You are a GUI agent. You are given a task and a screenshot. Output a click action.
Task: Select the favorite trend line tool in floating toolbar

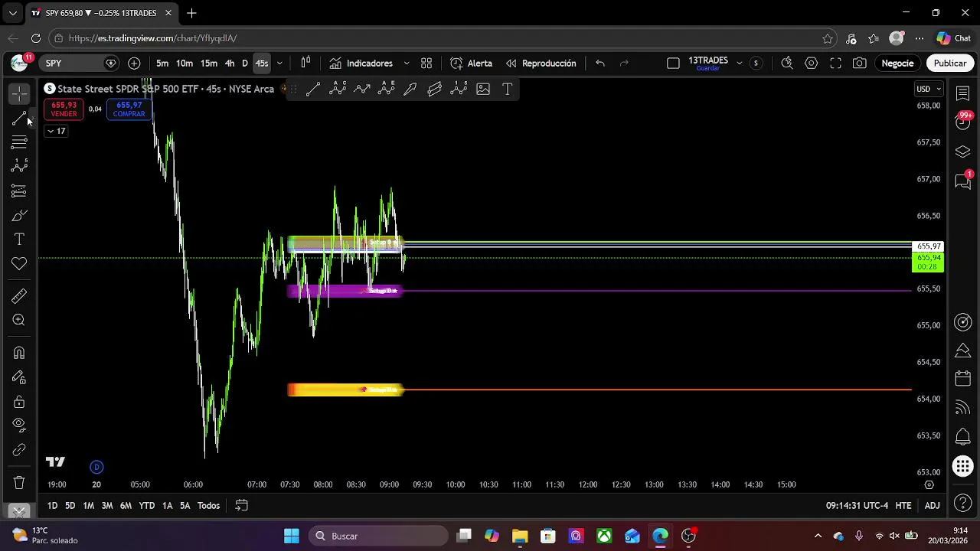click(x=313, y=90)
